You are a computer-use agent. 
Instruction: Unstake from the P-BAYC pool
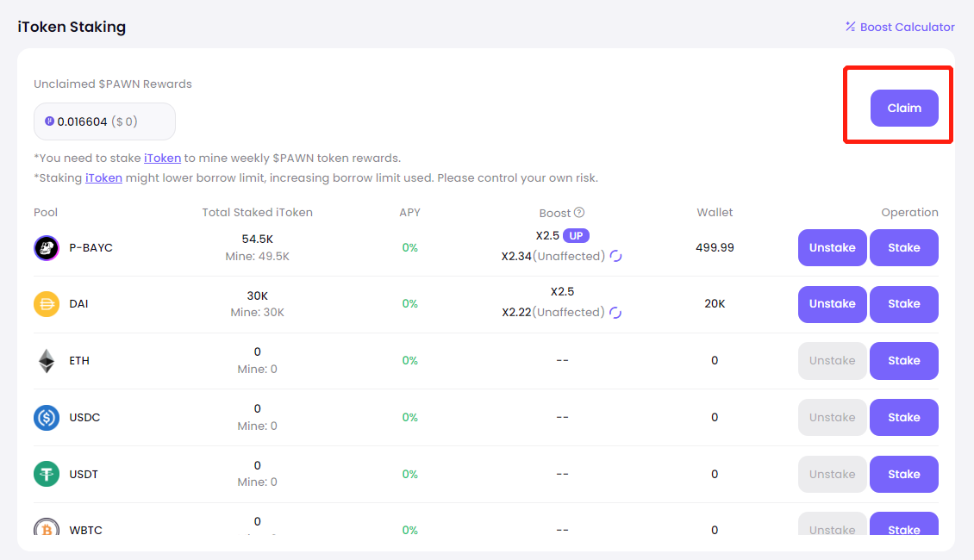pos(832,248)
